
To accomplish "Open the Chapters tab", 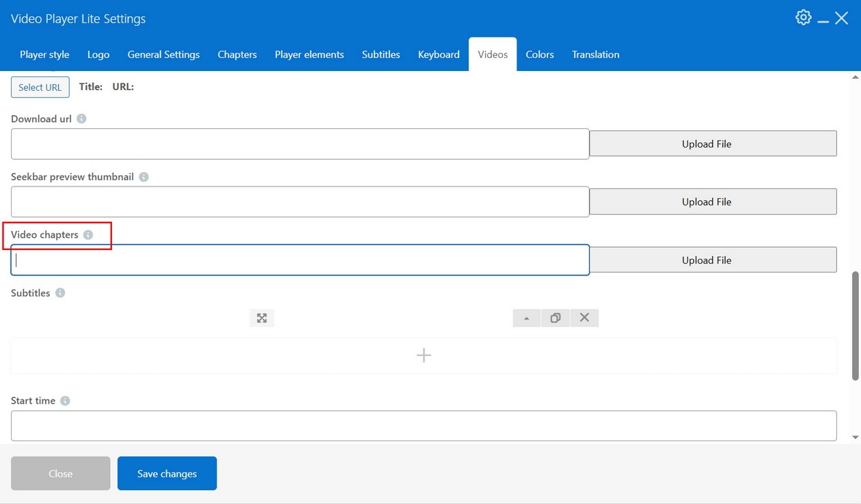I will click(x=237, y=55).
